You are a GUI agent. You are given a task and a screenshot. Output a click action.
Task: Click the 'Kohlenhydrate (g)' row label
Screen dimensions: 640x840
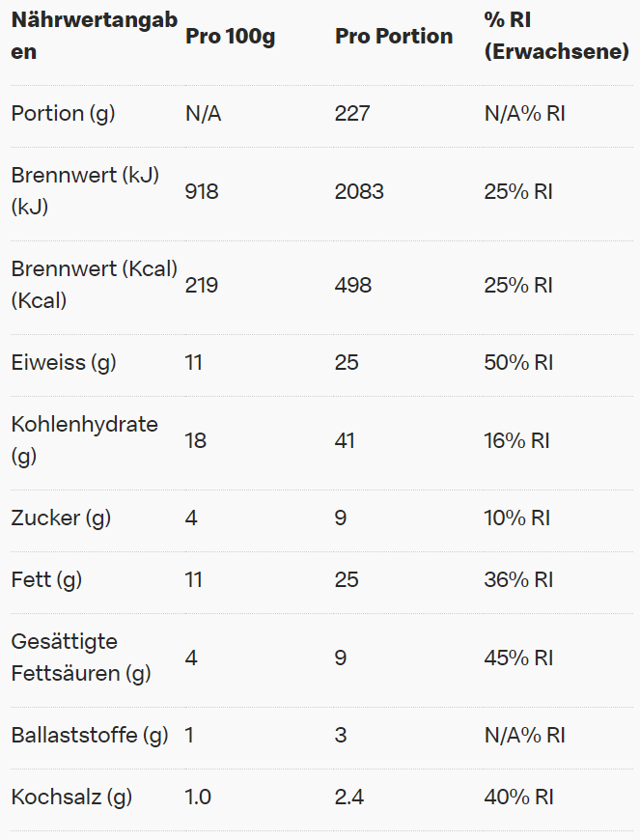pyautogui.click(x=84, y=440)
